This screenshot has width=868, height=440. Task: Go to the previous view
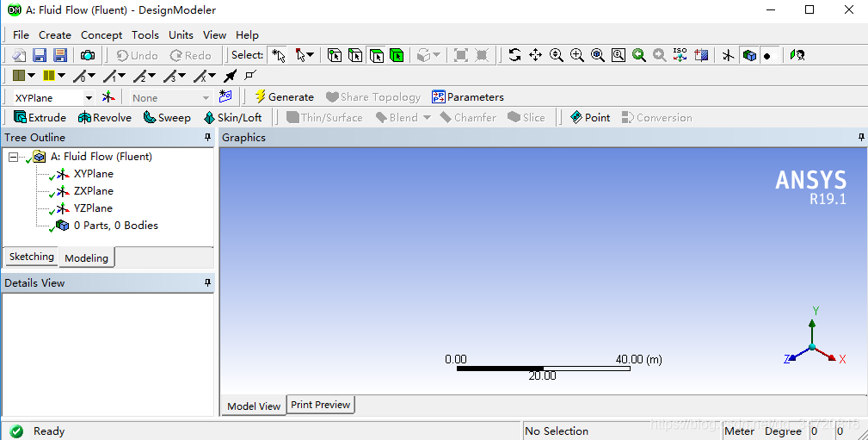(x=639, y=55)
